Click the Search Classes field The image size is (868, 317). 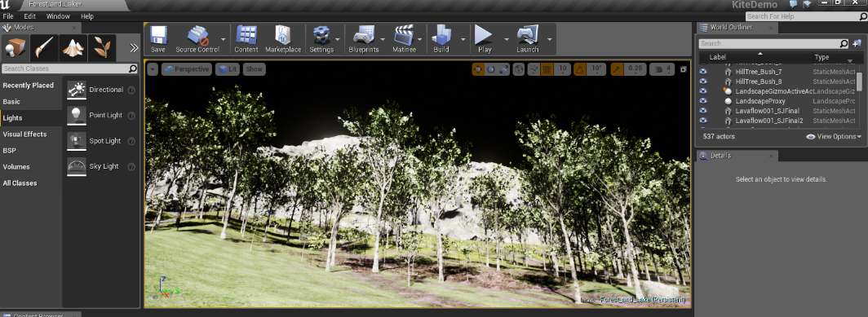[x=70, y=68]
